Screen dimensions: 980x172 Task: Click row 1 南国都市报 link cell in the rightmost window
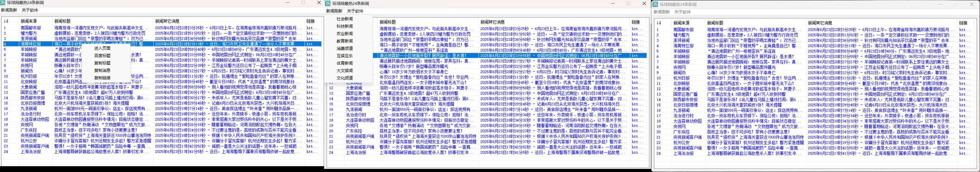[964, 30]
